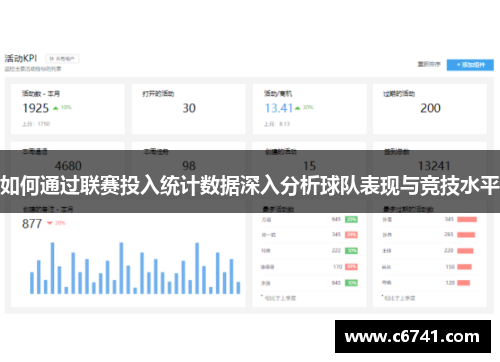Click the 1925 monthly activity value

point(36,108)
